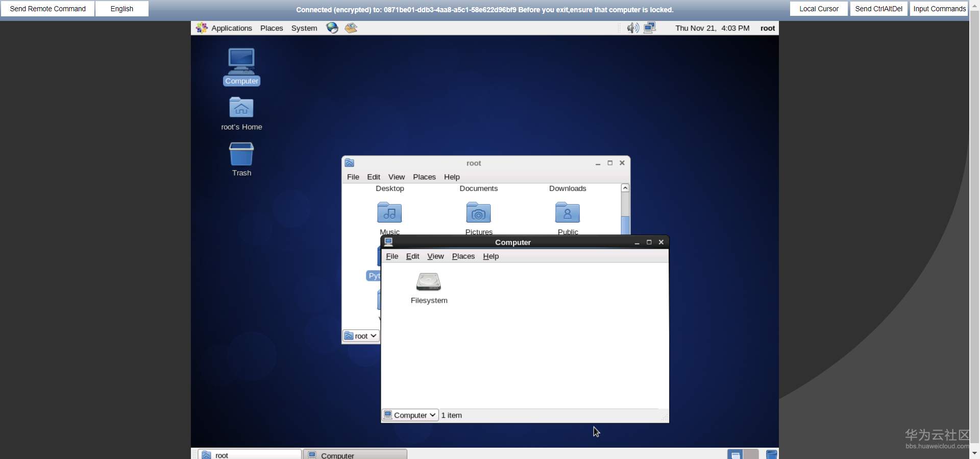Open View menu in Computer window
Image resolution: width=980 pixels, height=459 pixels.
coord(435,256)
